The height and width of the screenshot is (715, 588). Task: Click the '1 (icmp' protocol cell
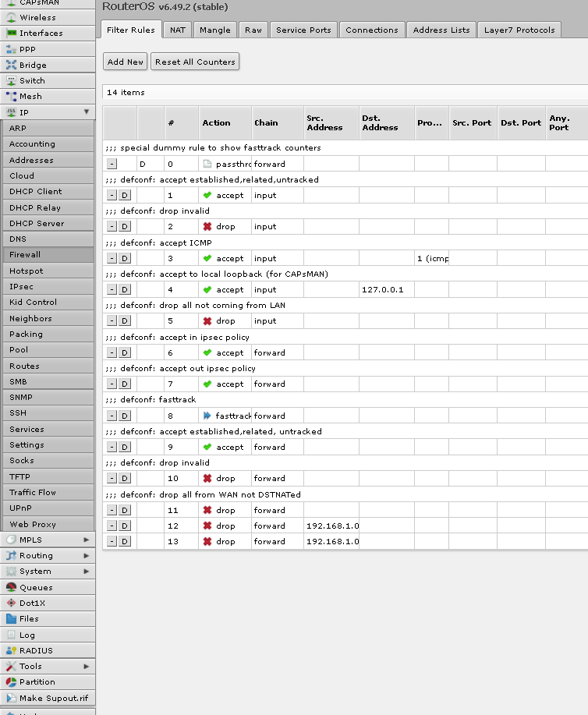coord(431,259)
